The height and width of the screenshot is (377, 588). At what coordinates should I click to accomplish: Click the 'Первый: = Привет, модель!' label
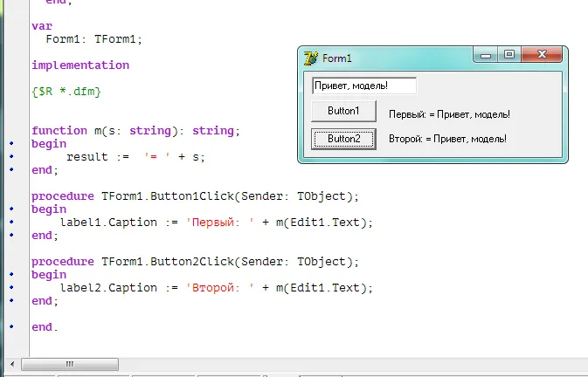(x=448, y=114)
